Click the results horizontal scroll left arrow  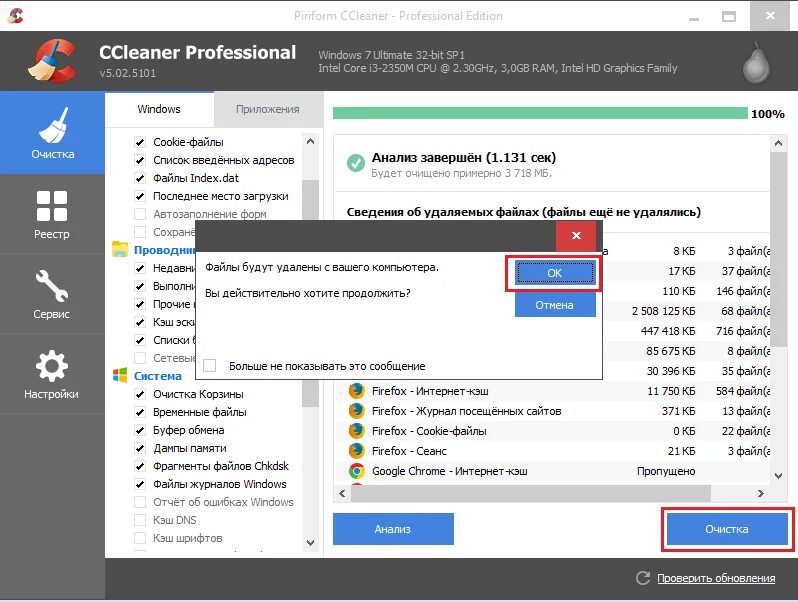coord(342,493)
